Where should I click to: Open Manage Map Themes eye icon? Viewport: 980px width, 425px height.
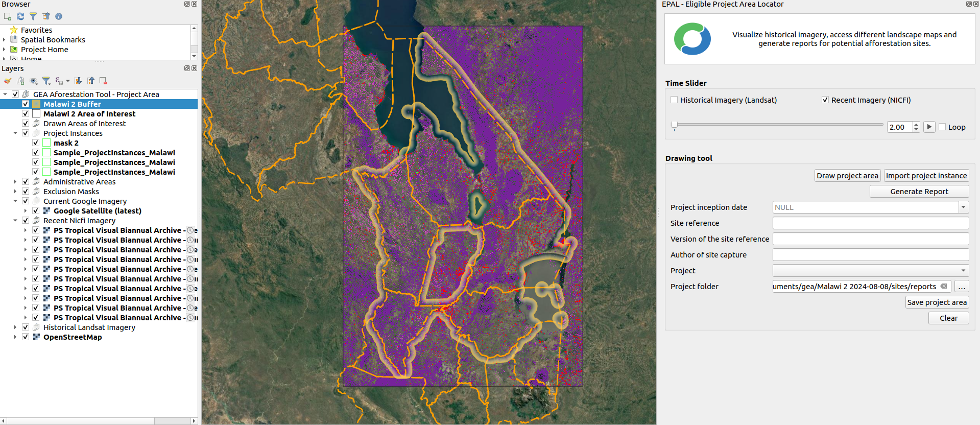(34, 81)
